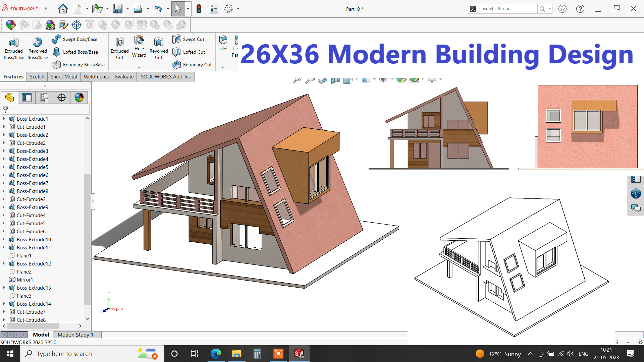Open the Motion Study 1 tab
Image resolution: width=644 pixels, height=362 pixels.
tap(75, 335)
